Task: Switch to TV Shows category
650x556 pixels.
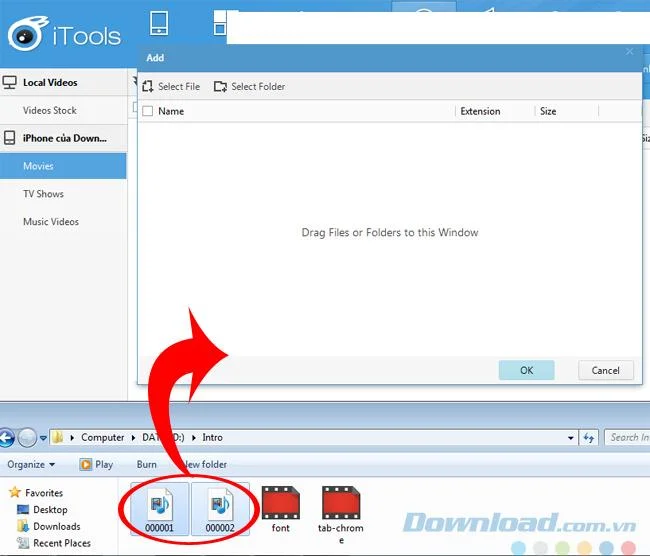Action: point(43,194)
